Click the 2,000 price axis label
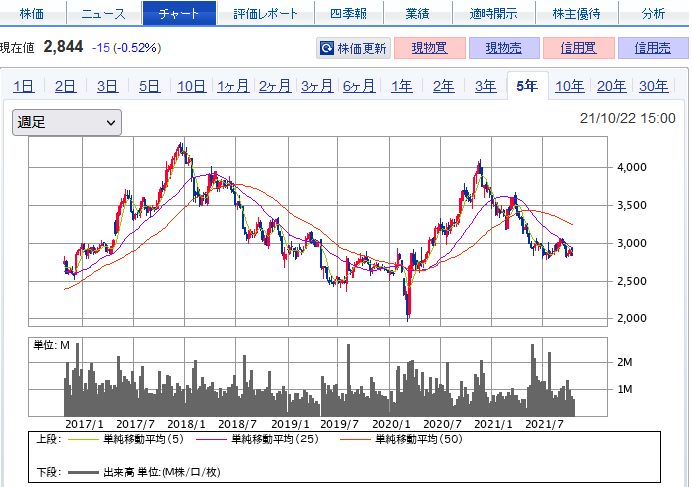 632,318
